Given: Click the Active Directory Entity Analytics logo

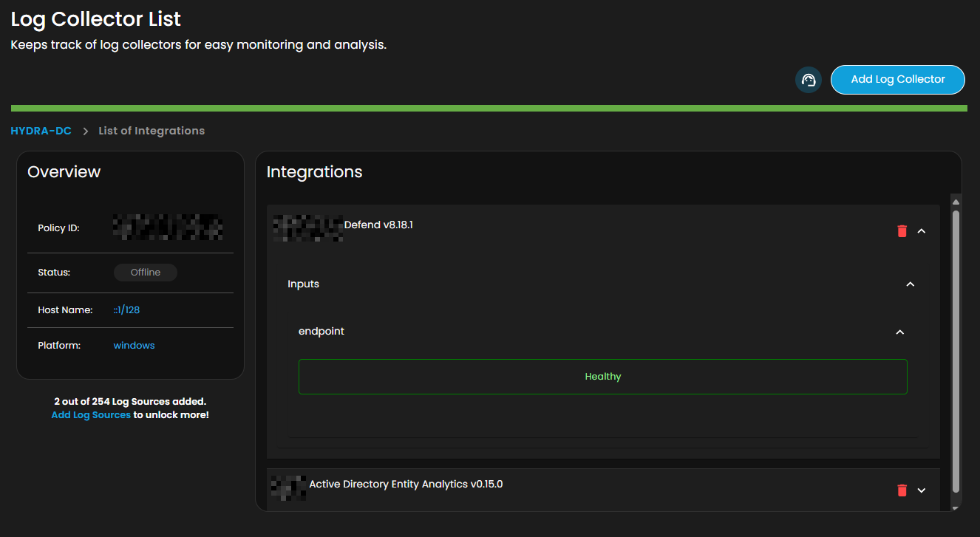Looking at the screenshot, I should (289, 488).
